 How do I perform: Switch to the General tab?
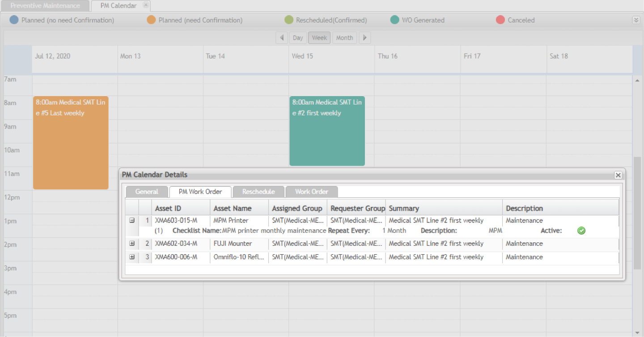[147, 192]
